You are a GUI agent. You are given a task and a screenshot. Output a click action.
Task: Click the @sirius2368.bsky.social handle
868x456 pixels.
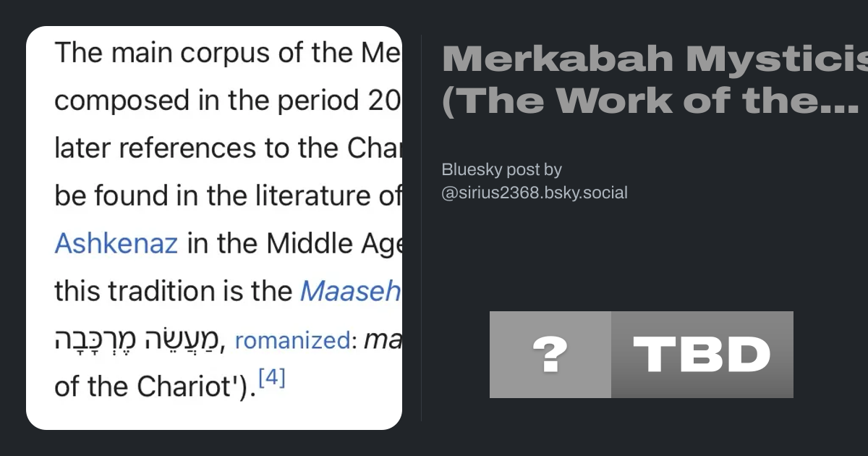535,193
